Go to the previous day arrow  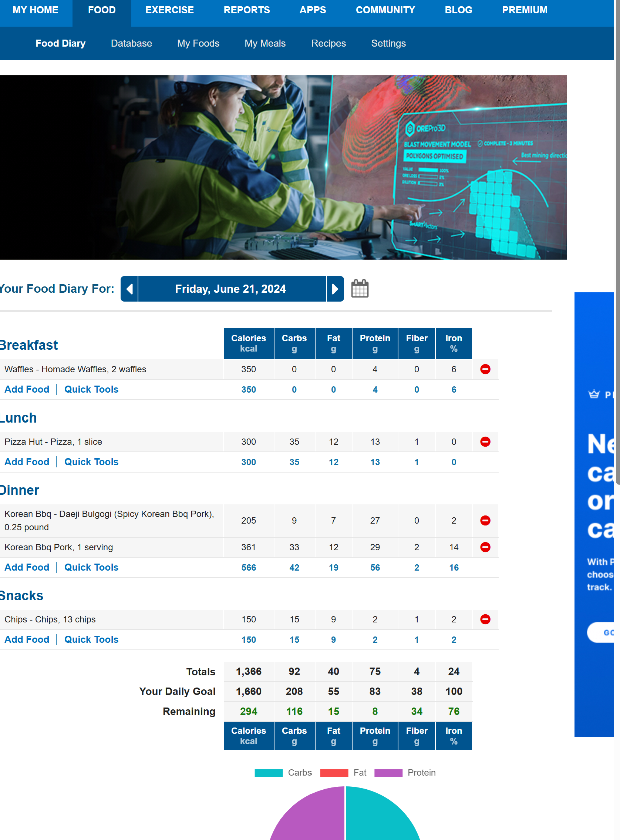point(129,289)
